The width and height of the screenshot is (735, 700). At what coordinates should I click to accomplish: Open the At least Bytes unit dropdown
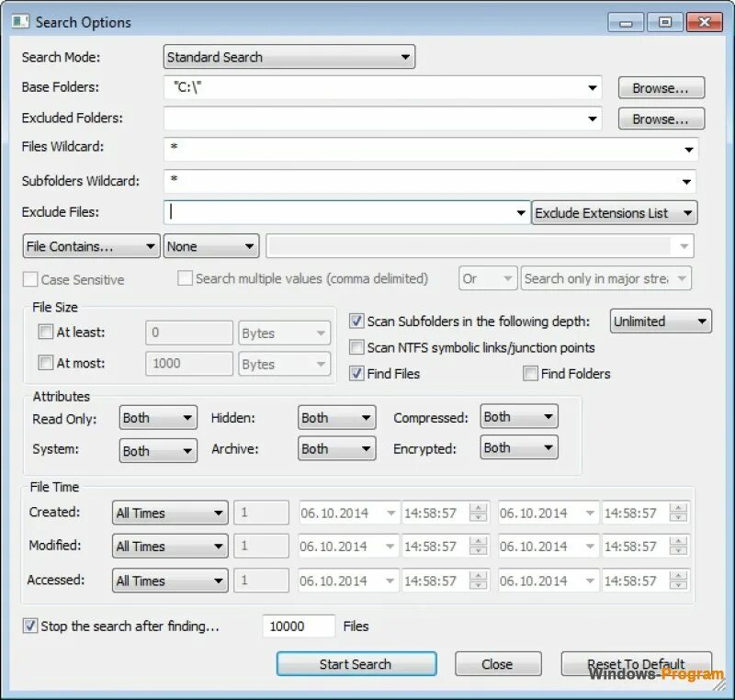284,333
